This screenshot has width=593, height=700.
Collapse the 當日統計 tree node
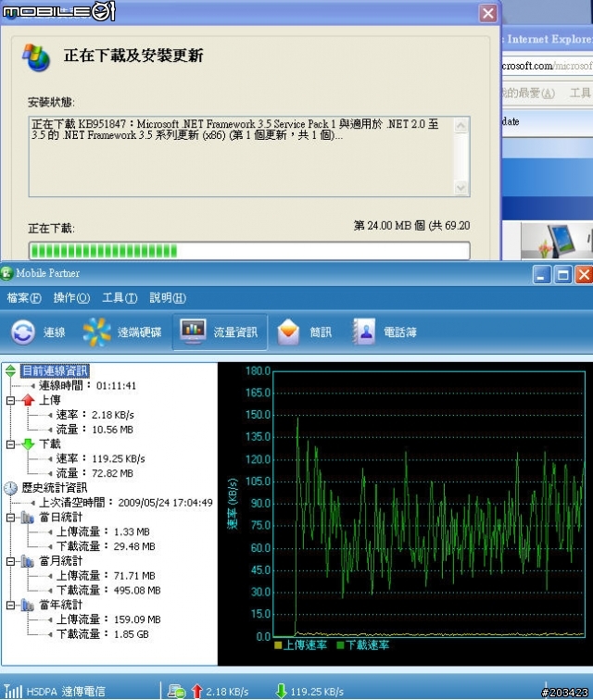(10, 518)
